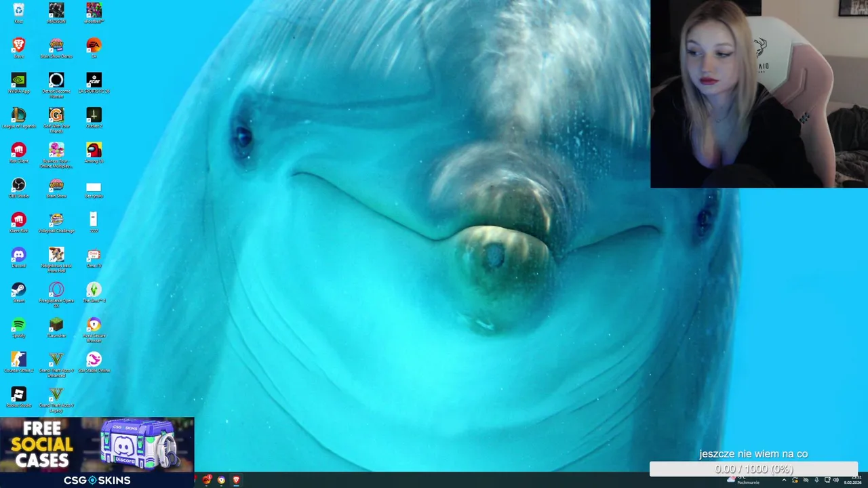Viewport: 868px width, 488px height.
Task: Launch the Star Stable Online shortcut
Action: [x=94, y=362]
